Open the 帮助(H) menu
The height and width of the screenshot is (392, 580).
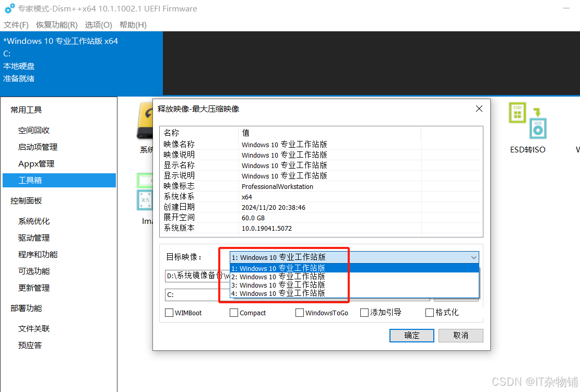(133, 25)
